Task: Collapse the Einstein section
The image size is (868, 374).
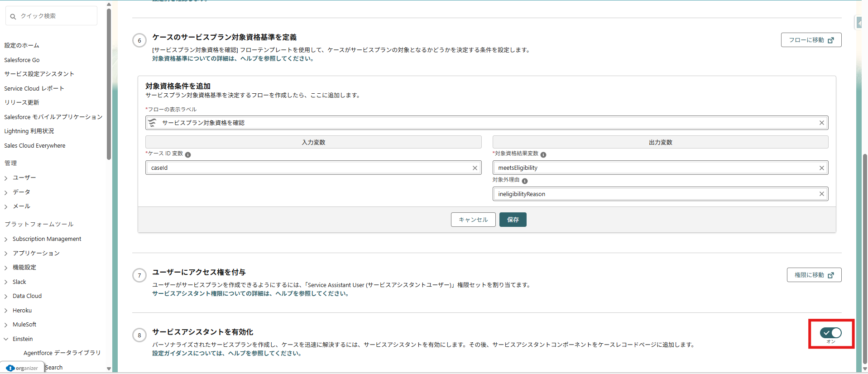Action: point(6,339)
